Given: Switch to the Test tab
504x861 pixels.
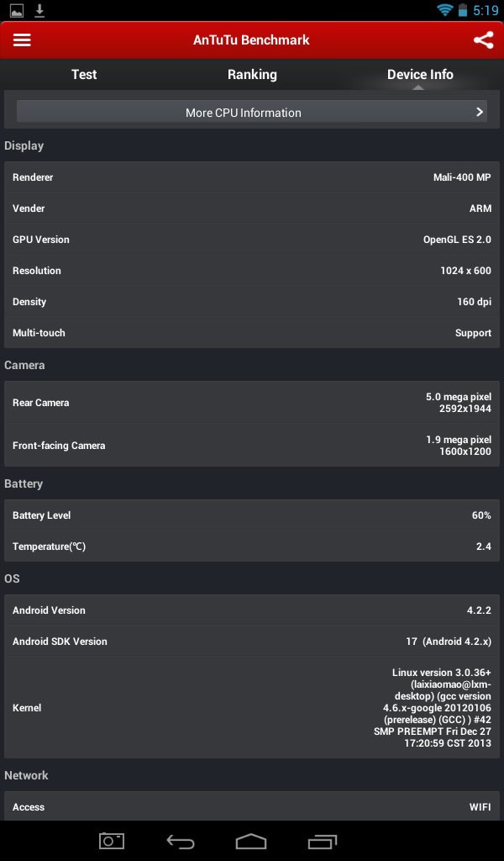Looking at the screenshot, I should [84, 74].
